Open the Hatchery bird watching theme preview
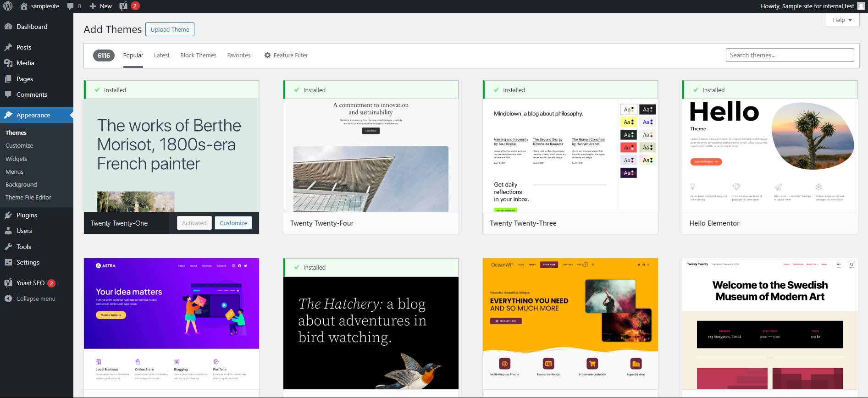The height and width of the screenshot is (398, 868). [x=371, y=333]
